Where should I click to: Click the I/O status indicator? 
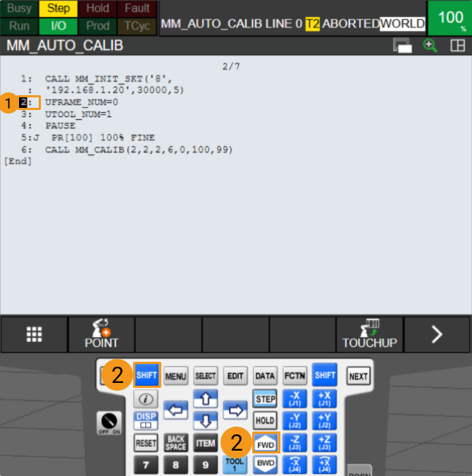[58, 26]
